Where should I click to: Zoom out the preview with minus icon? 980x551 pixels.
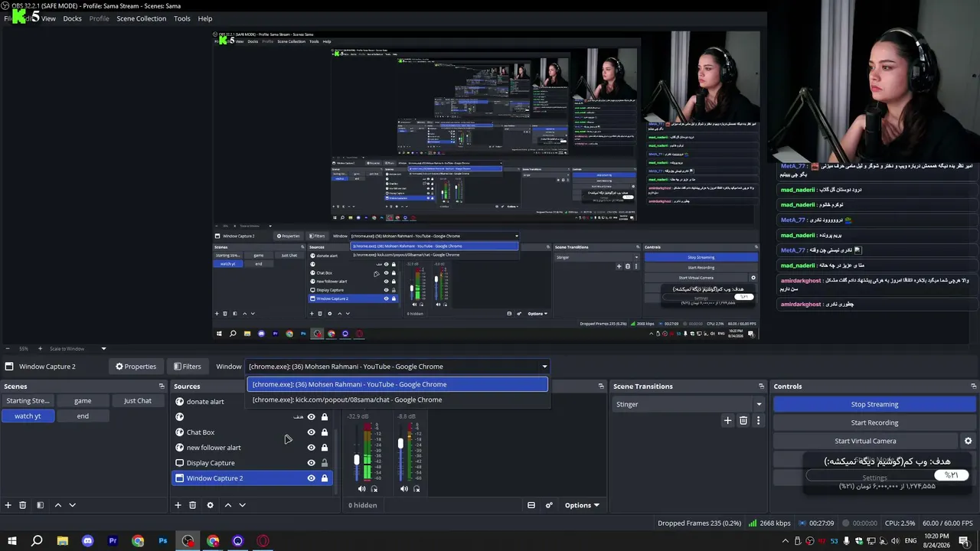pyautogui.click(x=7, y=349)
